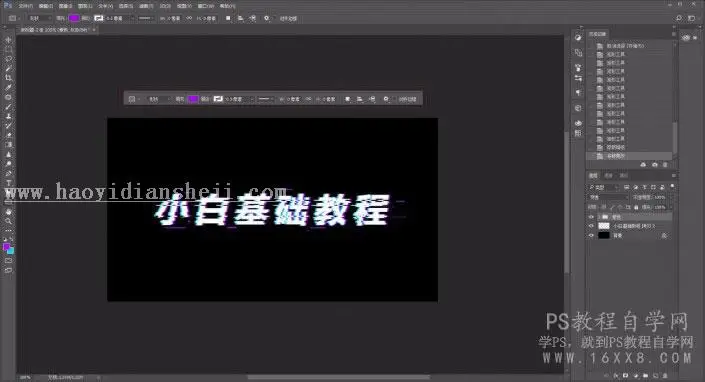The image size is (705, 382).
Task: Select the Move tool
Action: [x=9, y=40]
